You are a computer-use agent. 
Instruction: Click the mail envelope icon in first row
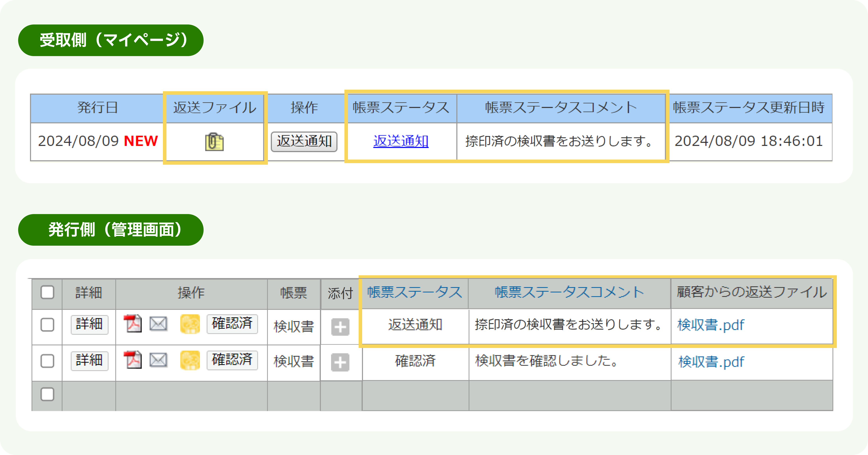pos(158,324)
